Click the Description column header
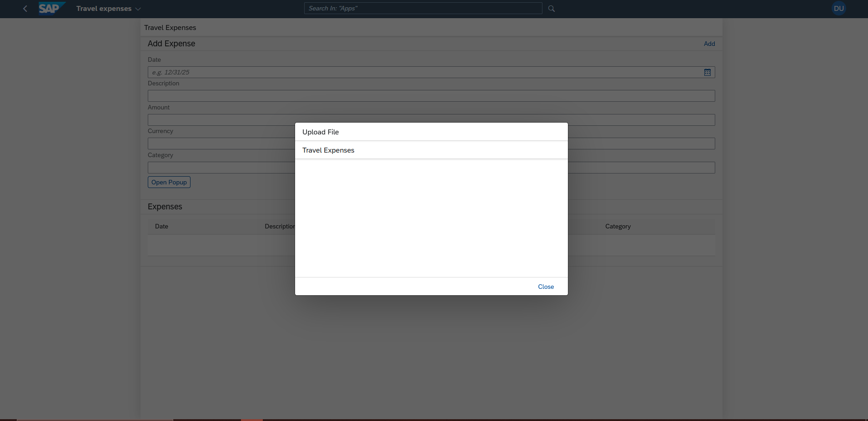The width and height of the screenshot is (868, 421). click(279, 226)
